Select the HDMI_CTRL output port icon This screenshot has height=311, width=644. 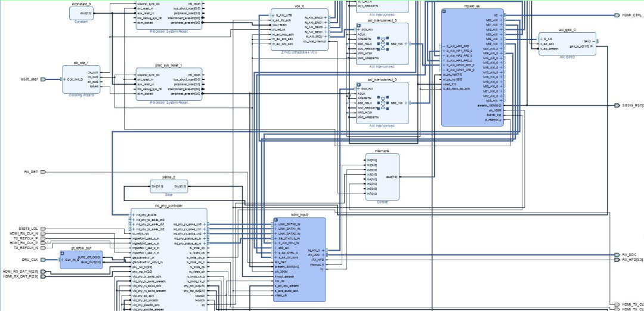[x=617, y=15]
